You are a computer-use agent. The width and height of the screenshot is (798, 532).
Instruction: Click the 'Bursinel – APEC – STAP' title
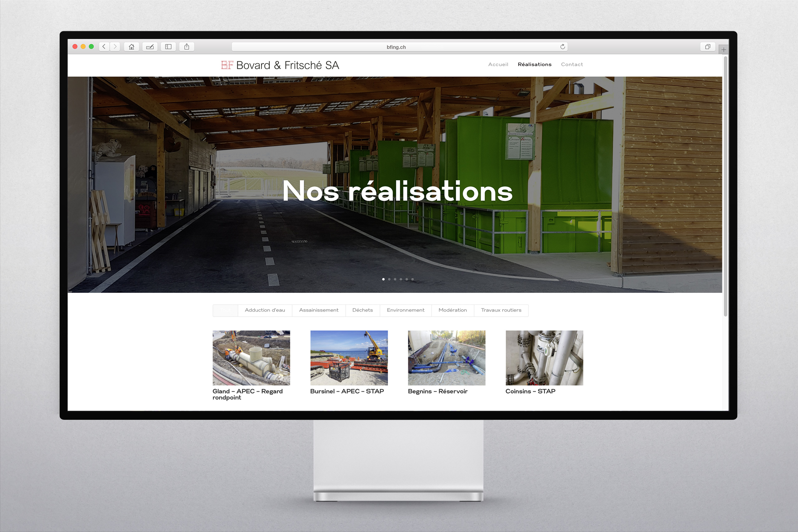tap(347, 391)
